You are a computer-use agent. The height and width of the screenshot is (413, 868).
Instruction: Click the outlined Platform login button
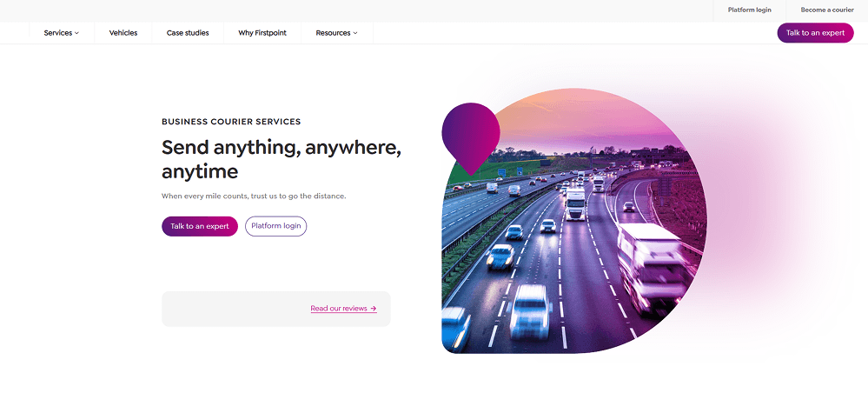click(276, 226)
